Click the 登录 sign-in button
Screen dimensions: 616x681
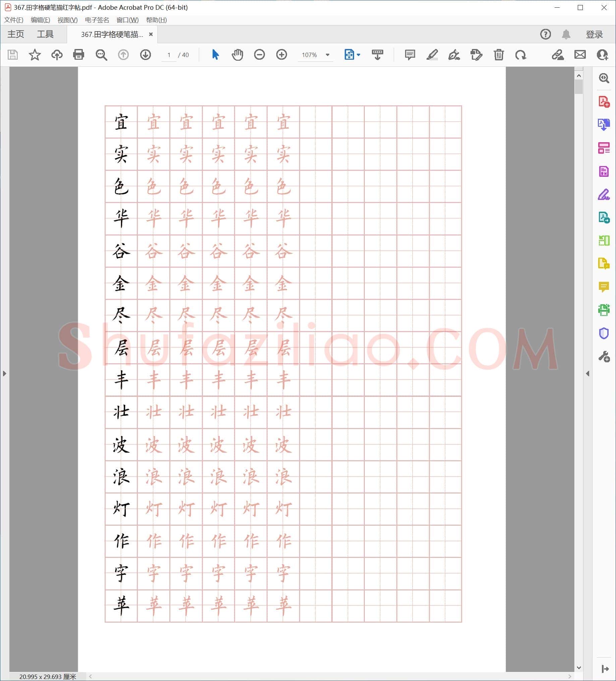594,35
